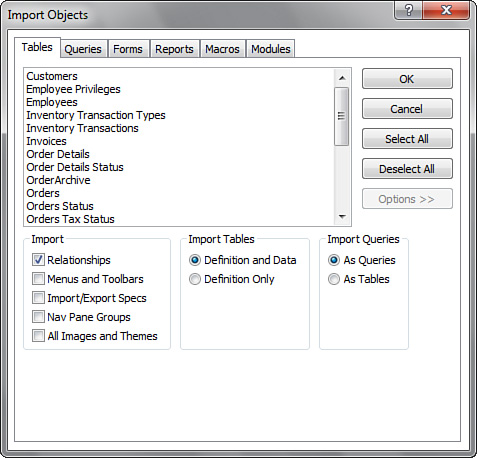This screenshot has width=477, height=458.
Task: Click the help question mark icon
Action: coord(408,10)
